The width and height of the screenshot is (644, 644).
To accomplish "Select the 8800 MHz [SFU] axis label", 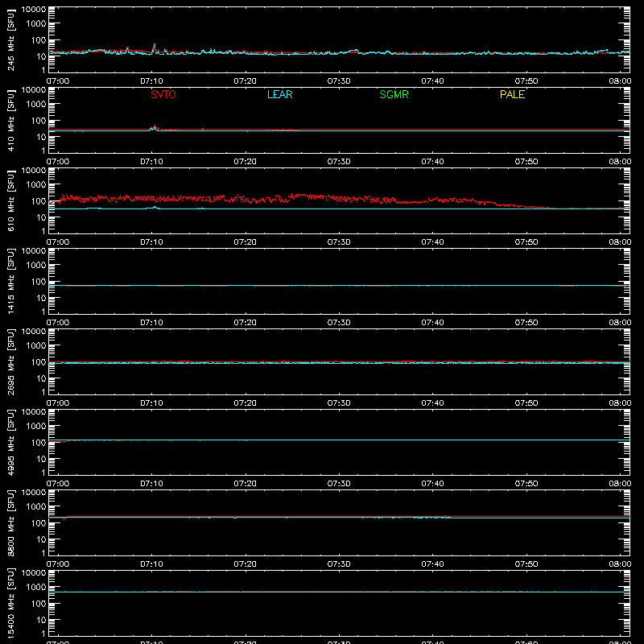I will [x=10, y=523].
